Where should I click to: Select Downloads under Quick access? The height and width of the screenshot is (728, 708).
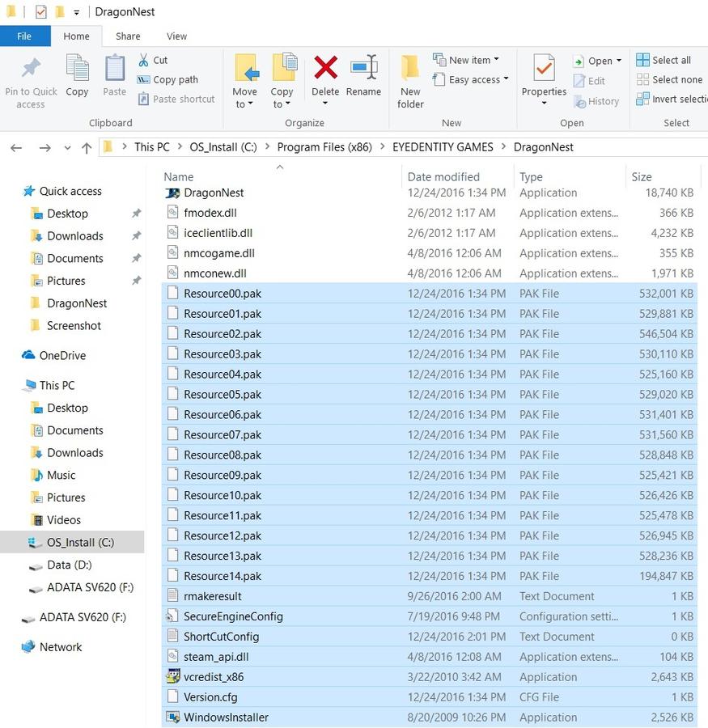75,236
